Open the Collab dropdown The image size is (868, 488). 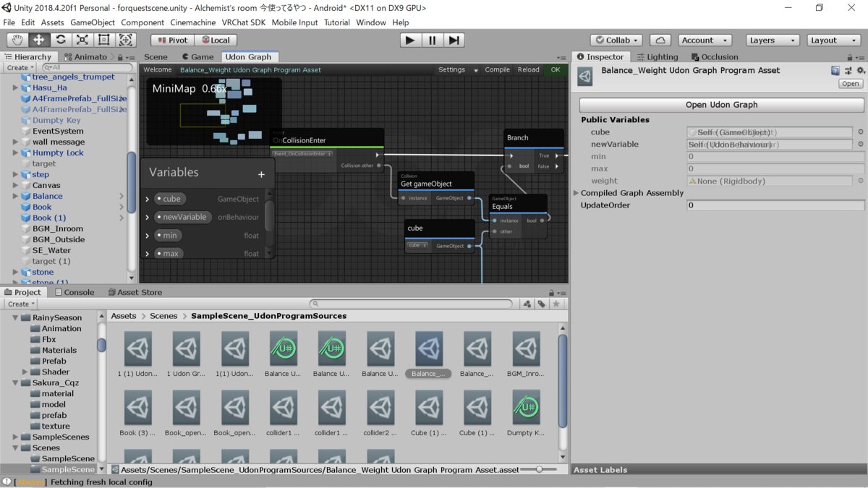coord(616,40)
